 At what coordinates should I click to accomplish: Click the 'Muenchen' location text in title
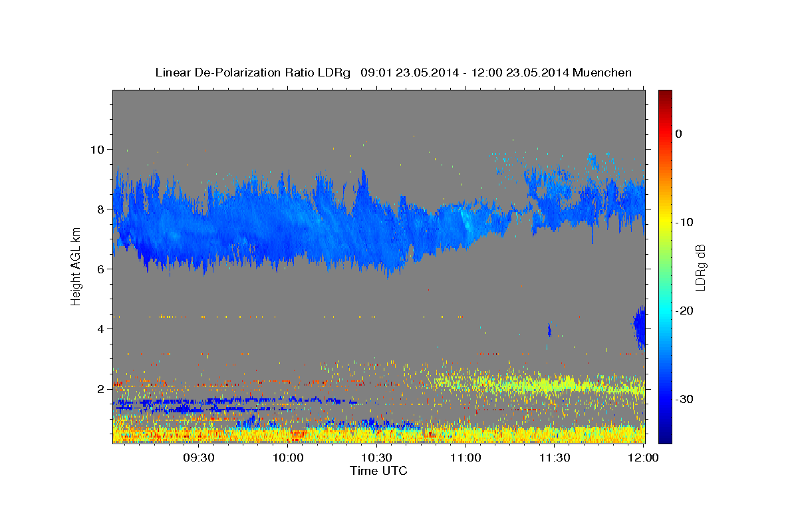pyautogui.click(x=602, y=72)
